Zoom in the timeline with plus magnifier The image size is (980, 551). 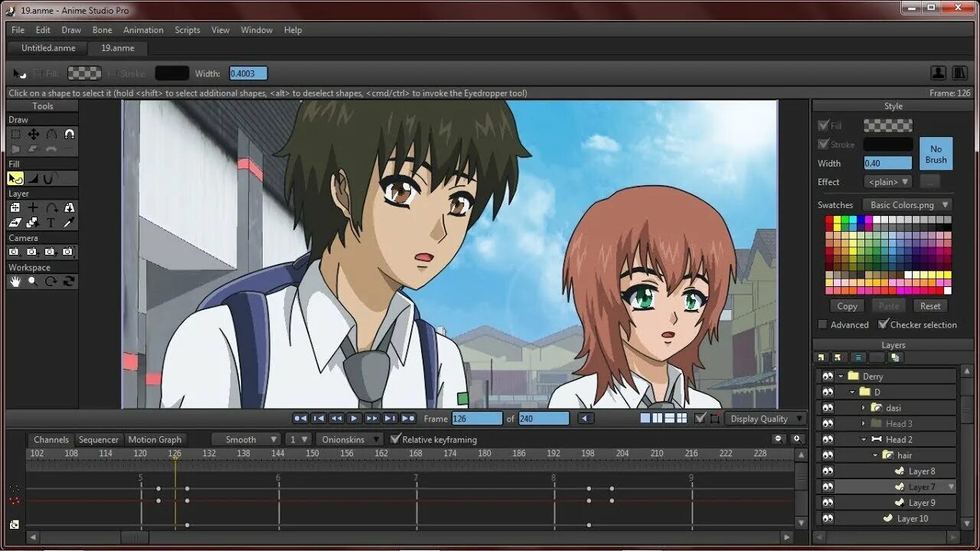tap(798, 439)
